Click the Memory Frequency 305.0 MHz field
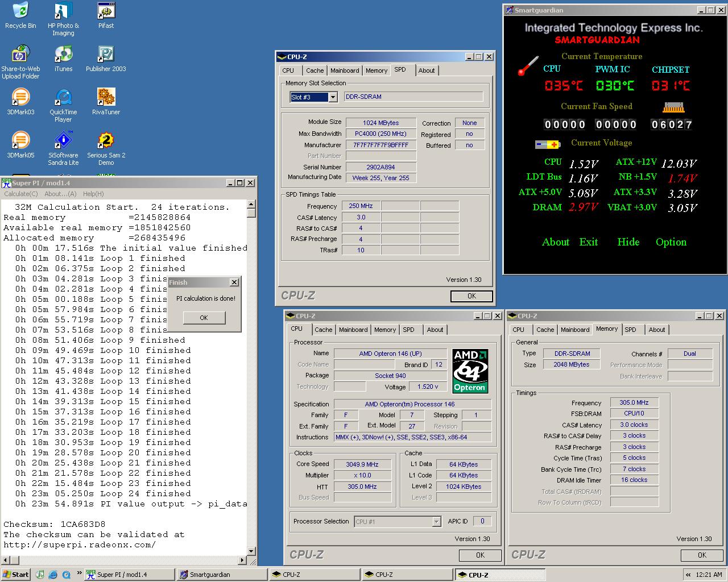This screenshot has width=728, height=582. click(634, 402)
